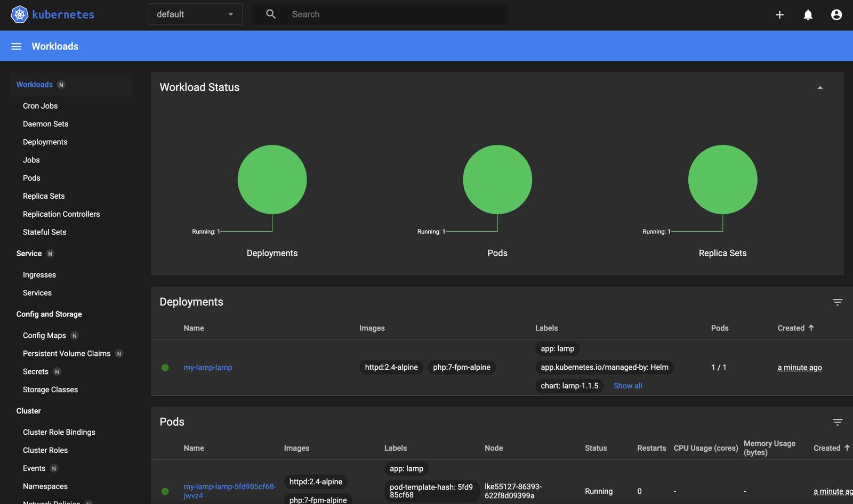
Task: Go to Persistent Volume Claims
Action: (67, 354)
